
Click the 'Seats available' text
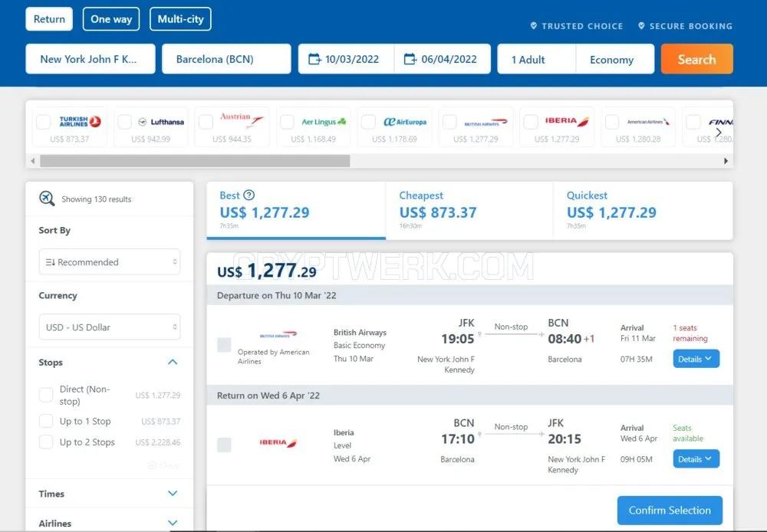click(688, 433)
